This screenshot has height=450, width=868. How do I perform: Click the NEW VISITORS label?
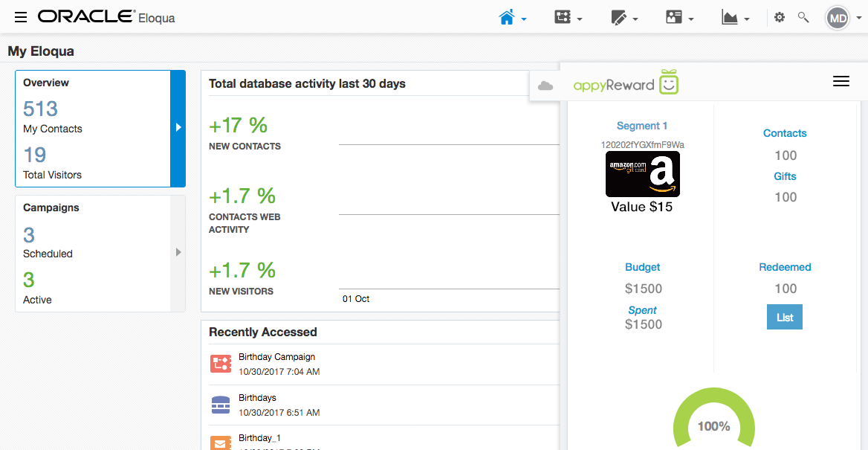(x=241, y=291)
